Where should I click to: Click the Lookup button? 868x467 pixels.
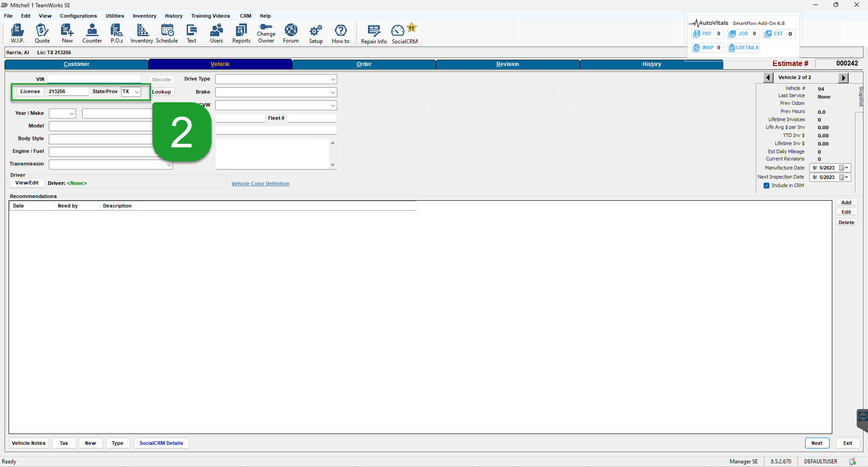pyautogui.click(x=161, y=92)
